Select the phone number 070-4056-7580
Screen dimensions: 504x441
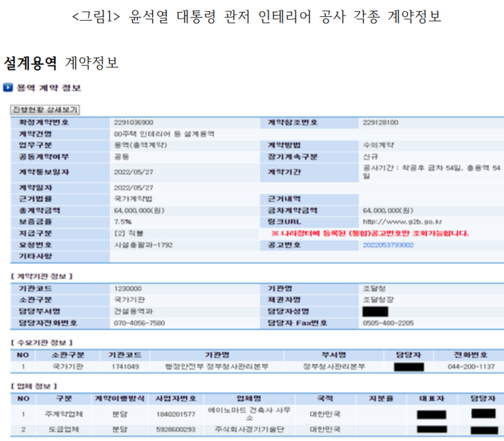click(x=140, y=323)
